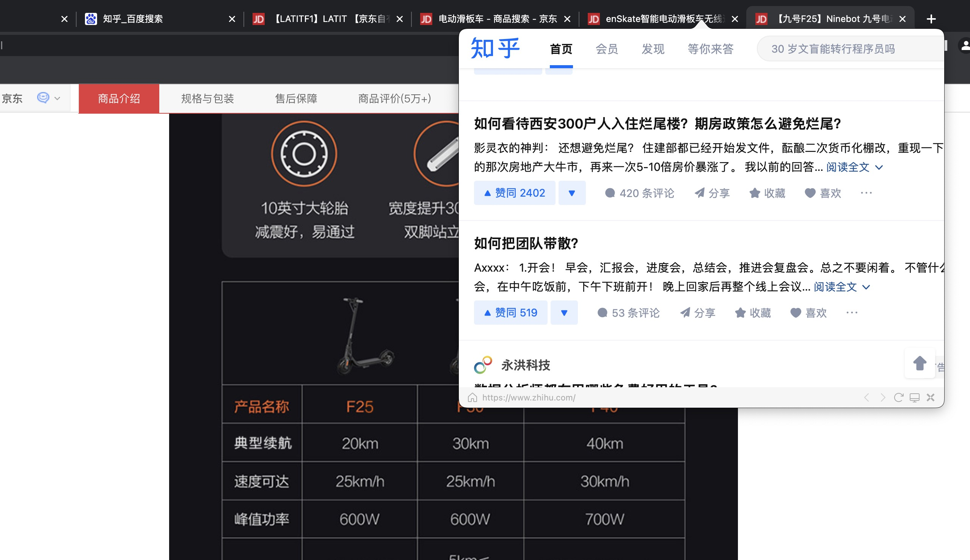Open Zhihu 等你来答 tab
Image resolution: width=970 pixels, height=560 pixels.
(x=710, y=48)
